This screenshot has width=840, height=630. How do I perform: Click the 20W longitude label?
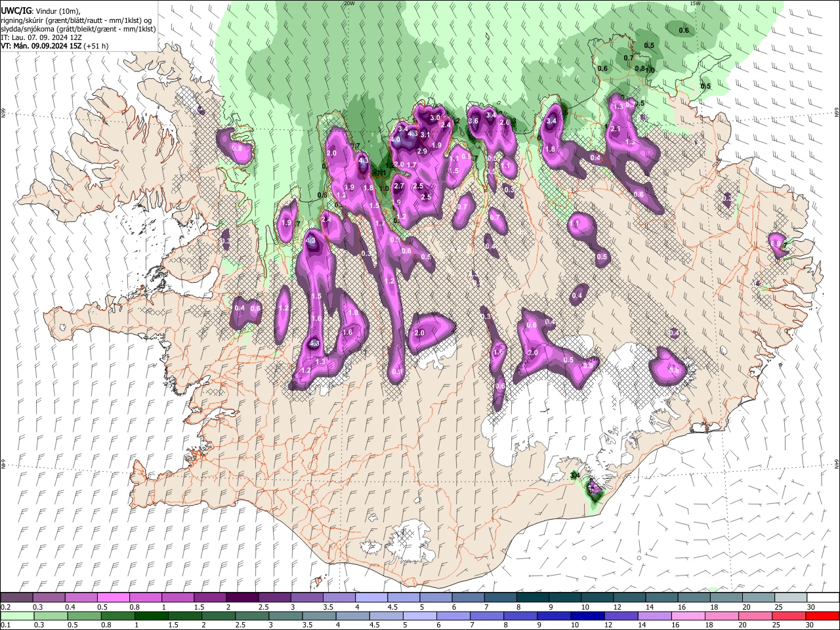pos(349,3)
